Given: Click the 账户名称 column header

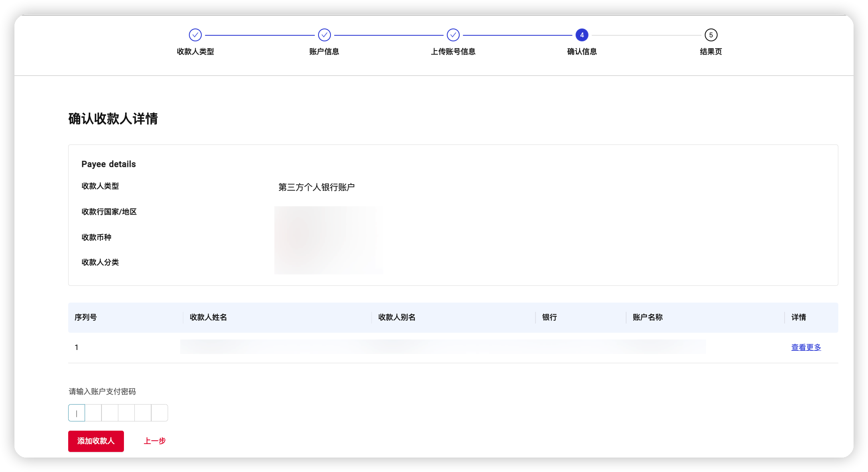Looking at the screenshot, I should (647, 317).
